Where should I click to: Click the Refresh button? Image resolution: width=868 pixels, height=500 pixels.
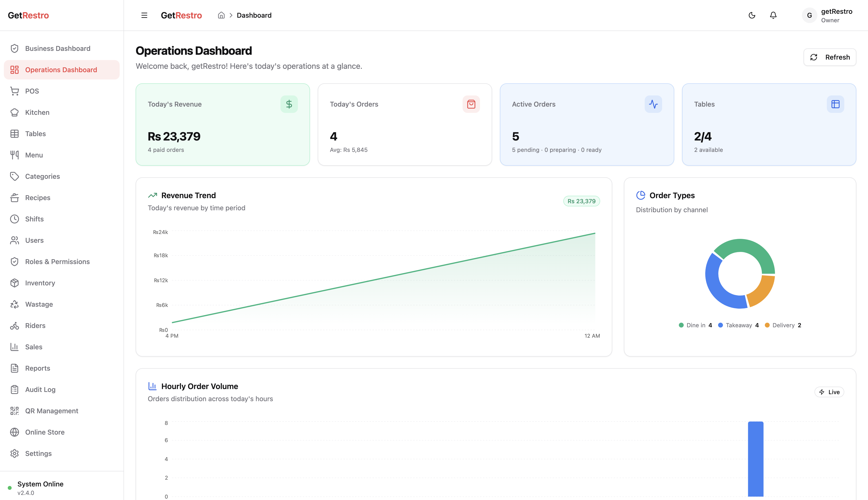830,57
